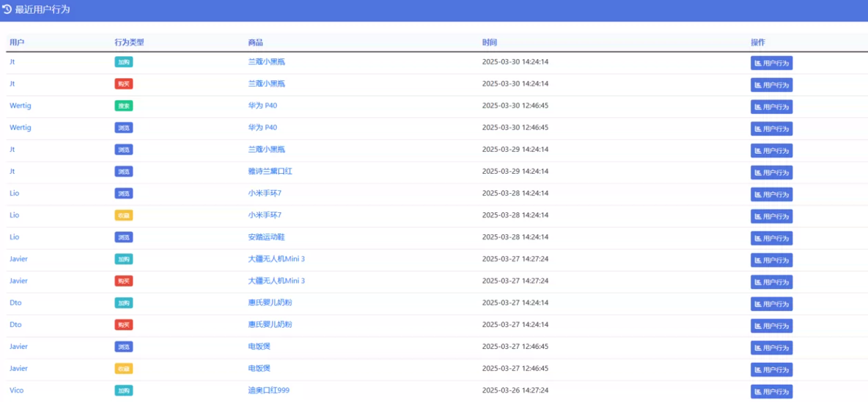
Task: Open 用户行为 for Dto's 购买 惠氏婴儿奶粉 row
Action: (771, 326)
